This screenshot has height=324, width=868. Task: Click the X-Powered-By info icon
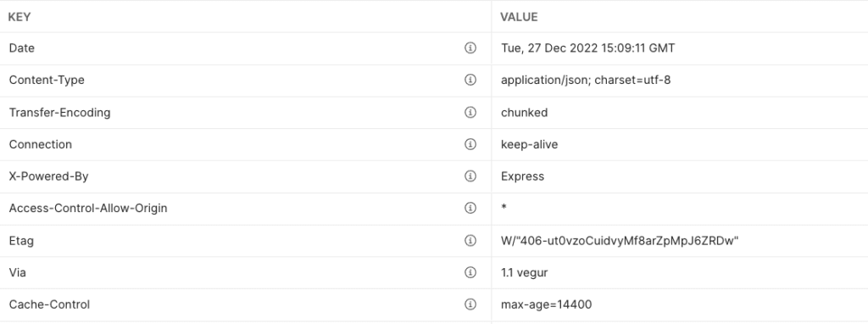[x=470, y=176]
